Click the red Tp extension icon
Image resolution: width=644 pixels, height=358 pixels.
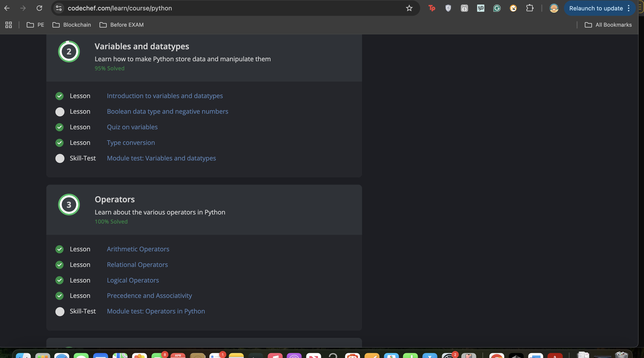[x=432, y=8]
